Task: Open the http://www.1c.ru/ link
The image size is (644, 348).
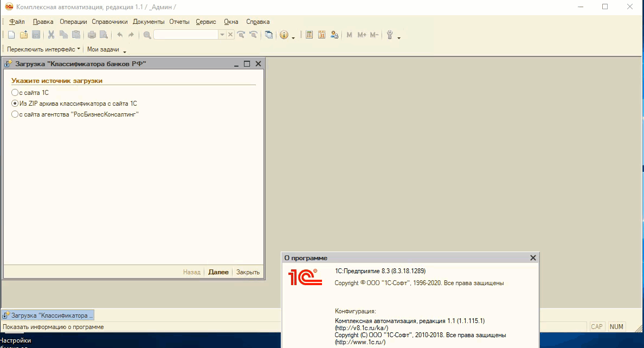Action: coord(360,342)
